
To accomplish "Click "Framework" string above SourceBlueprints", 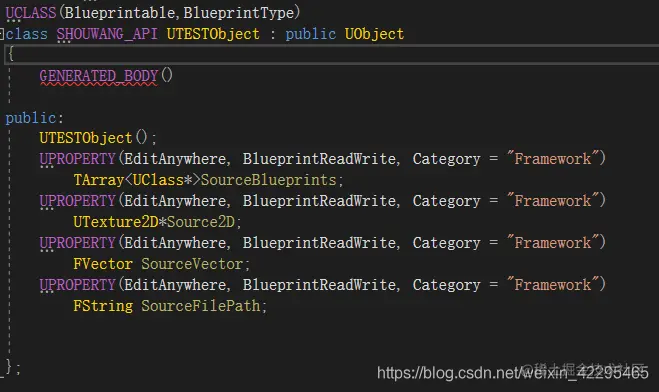I will pos(552,159).
